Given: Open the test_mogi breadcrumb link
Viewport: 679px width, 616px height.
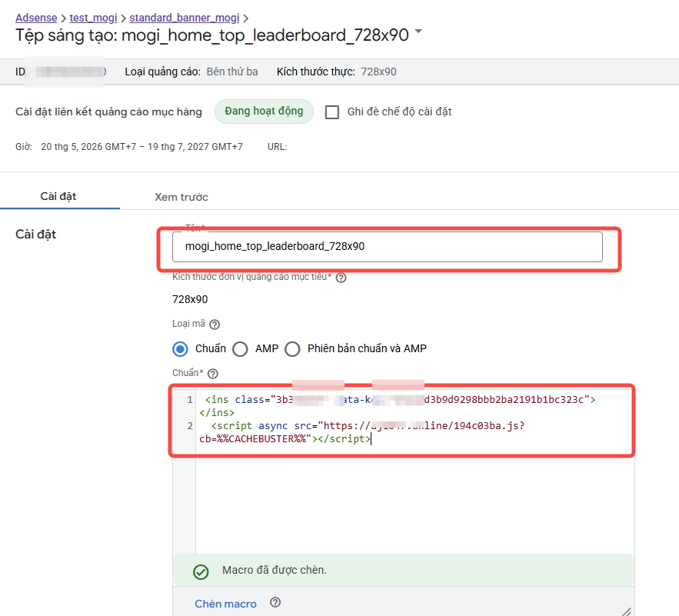Looking at the screenshot, I should (93, 18).
